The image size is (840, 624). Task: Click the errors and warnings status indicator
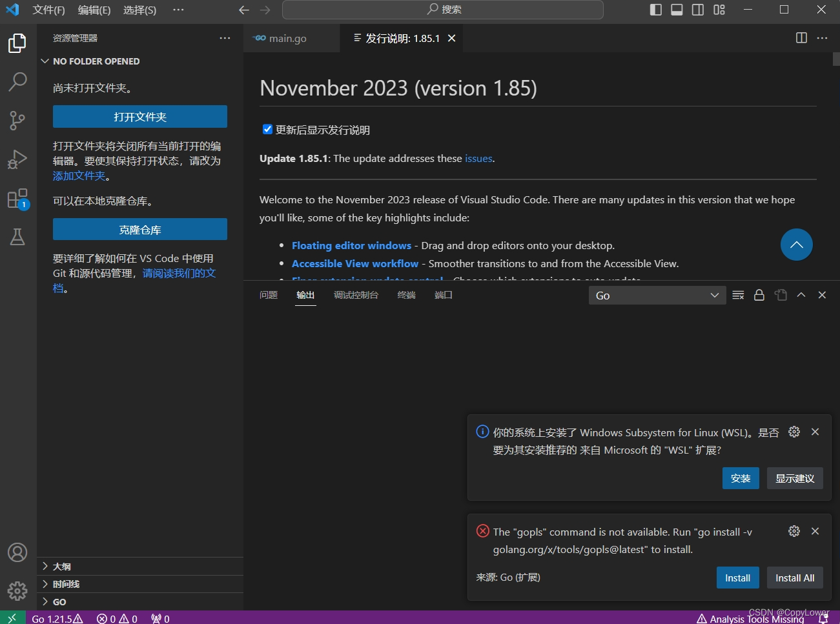117,618
